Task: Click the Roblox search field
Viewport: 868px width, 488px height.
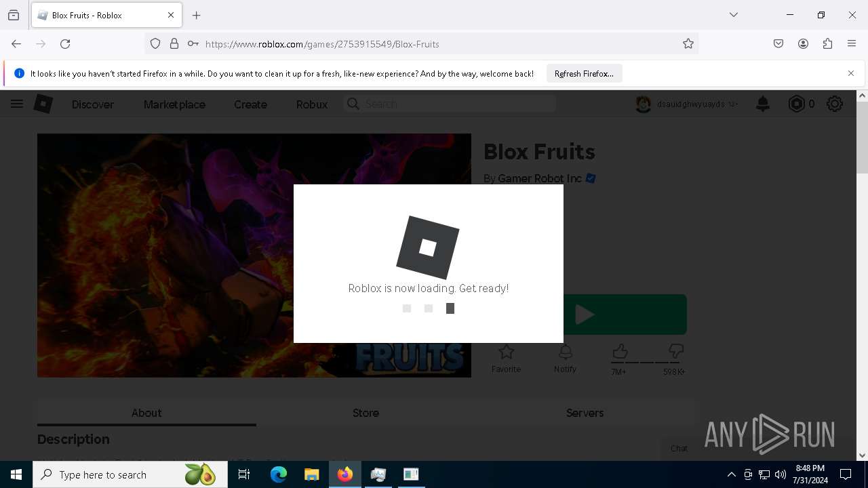Action: 450,104
